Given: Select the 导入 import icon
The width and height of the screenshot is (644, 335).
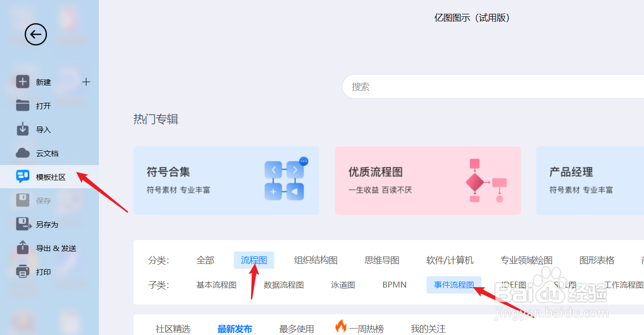Looking at the screenshot, I should [23, 129].
